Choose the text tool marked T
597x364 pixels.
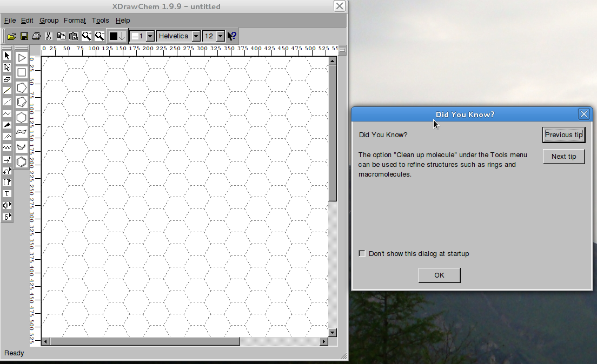(7, 193)
